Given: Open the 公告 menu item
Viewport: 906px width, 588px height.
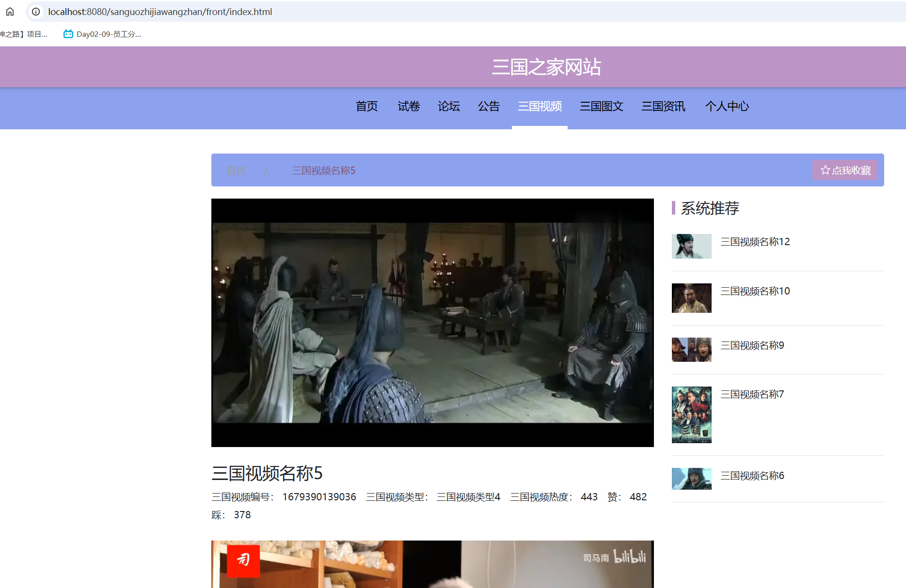Looking at the screenshot, I should pyautogui.click(x=489, y=106).
